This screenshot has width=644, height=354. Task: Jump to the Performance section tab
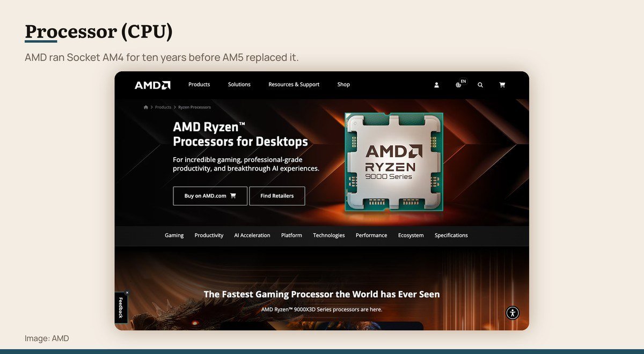tap(371, 235)
